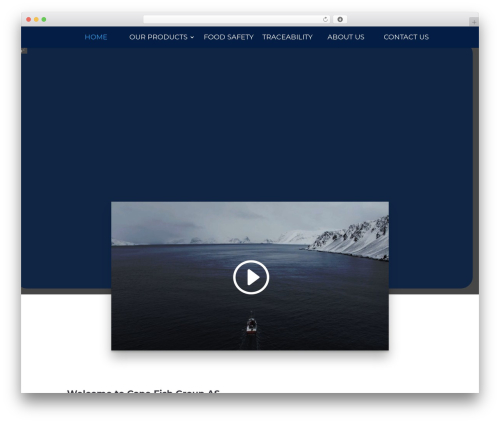Click the round icon beside address bar
The image size is (500, 423).
point(340,19)
